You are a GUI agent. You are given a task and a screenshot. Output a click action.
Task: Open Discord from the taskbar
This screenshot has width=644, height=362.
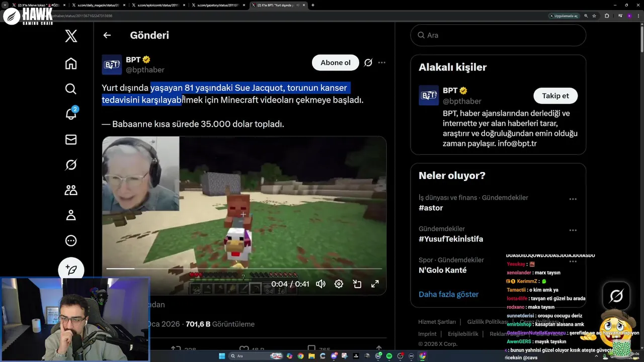[x=334, y=356]
